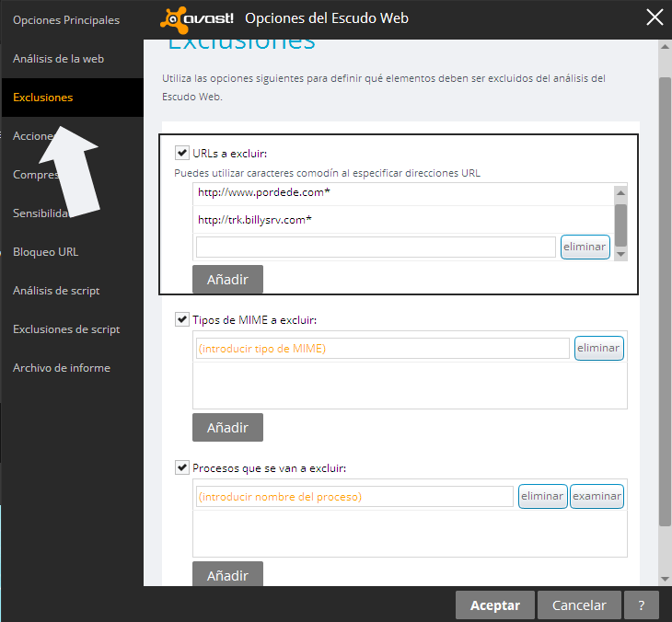Click Añadir under URLs list
This screenshot has height=622, width=672.
(227, 280)
